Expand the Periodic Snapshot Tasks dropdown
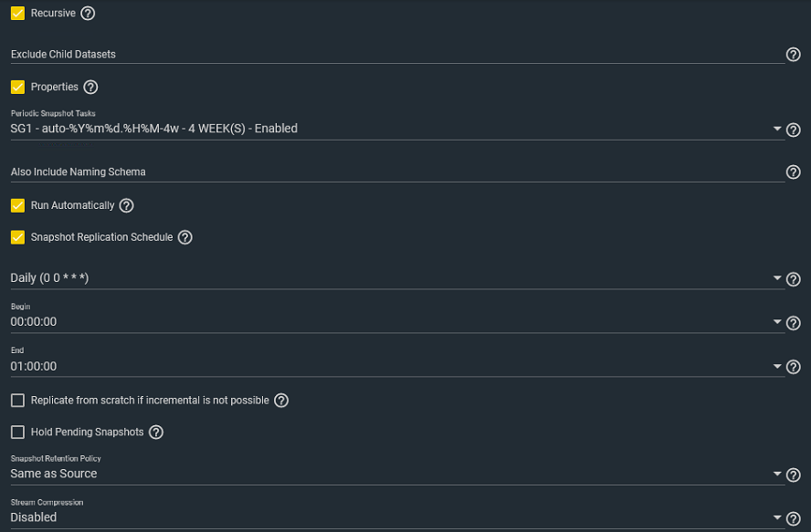Viewport: 811px width, 532px height. pyautogui.click(x=397, y=129)
